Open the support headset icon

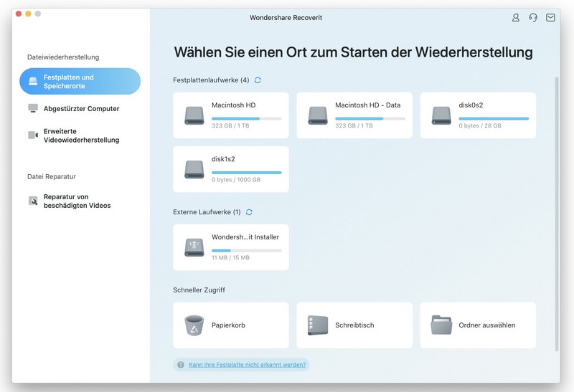(533, 17)
